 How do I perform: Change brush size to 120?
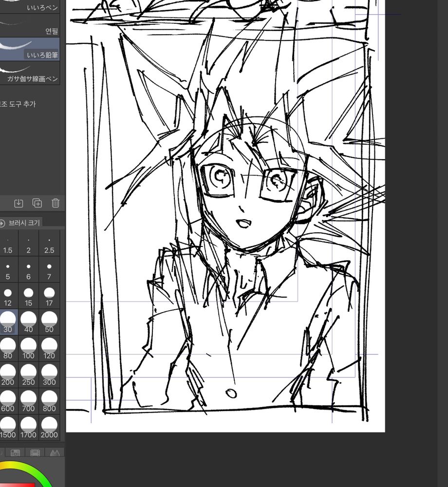[x=49, y=349]
